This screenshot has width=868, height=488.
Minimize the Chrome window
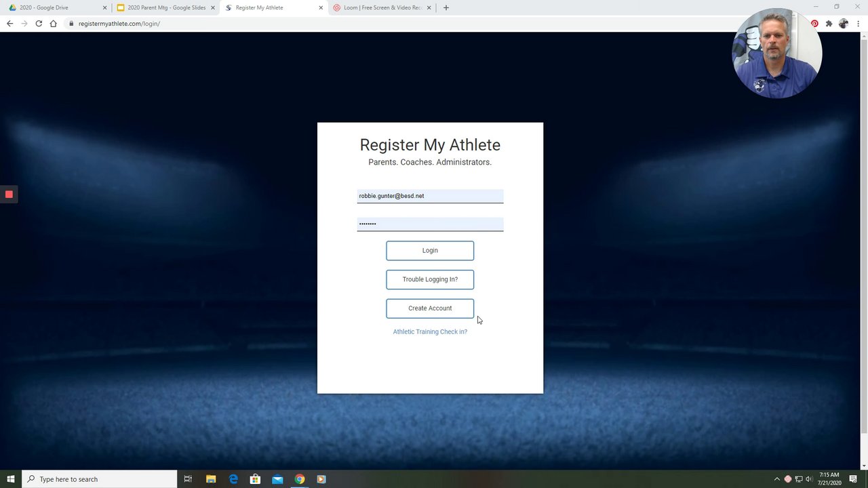(816, 7)
